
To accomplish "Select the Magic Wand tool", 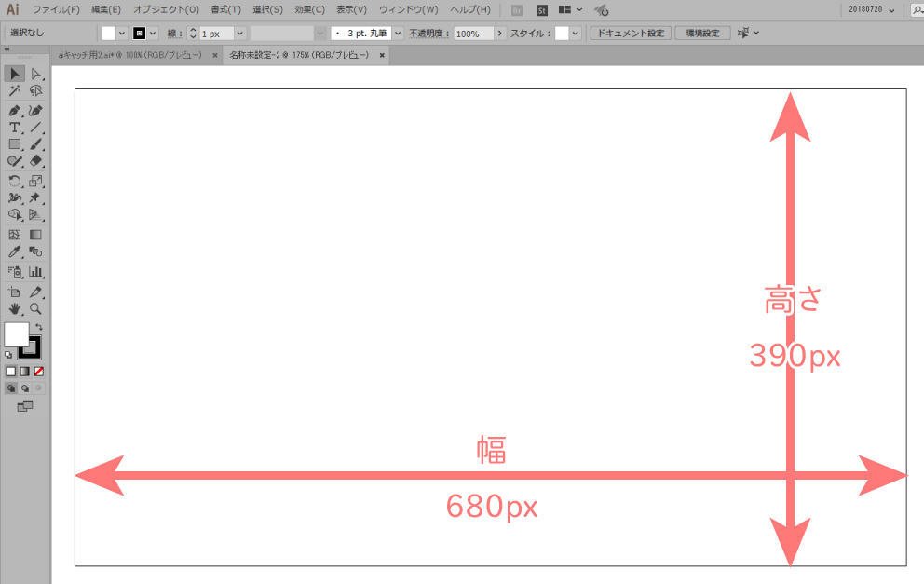I will 15,91.
